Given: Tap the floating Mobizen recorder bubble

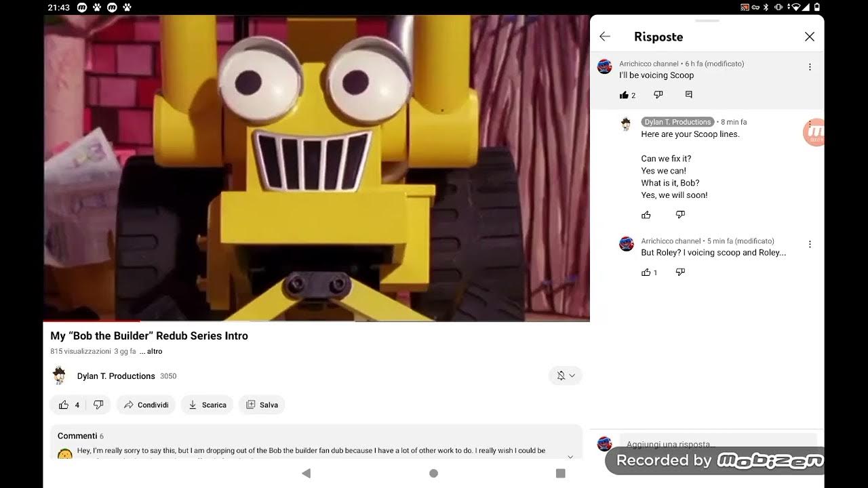Looking at the screenshot, I should tap(813, 133).
